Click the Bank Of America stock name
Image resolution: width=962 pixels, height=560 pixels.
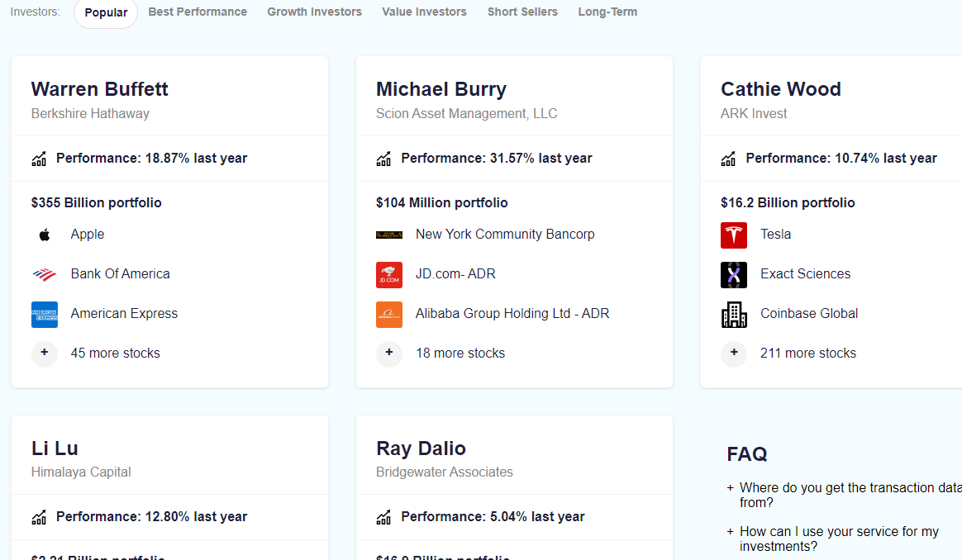click(121, 273)
